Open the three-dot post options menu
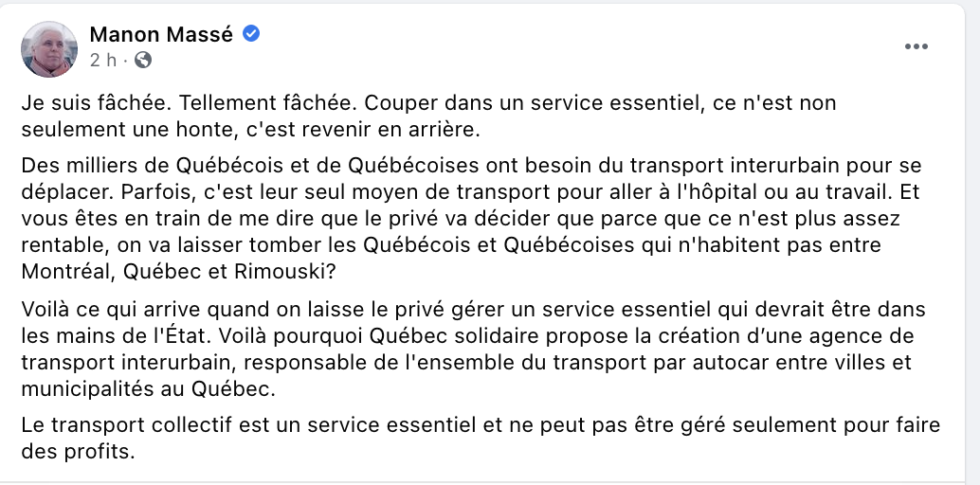Screen dimensions: 980x485 pyautogui.click(x=916, y=46)
